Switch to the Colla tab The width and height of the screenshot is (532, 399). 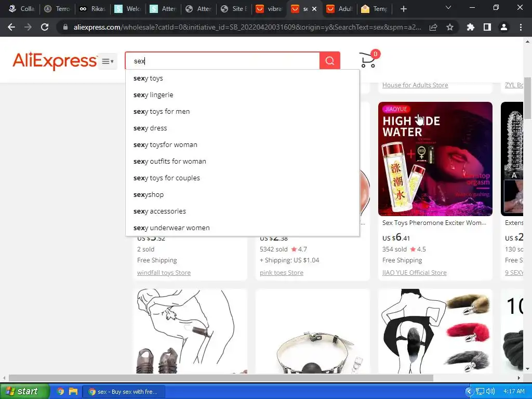[x=22, y=9]
